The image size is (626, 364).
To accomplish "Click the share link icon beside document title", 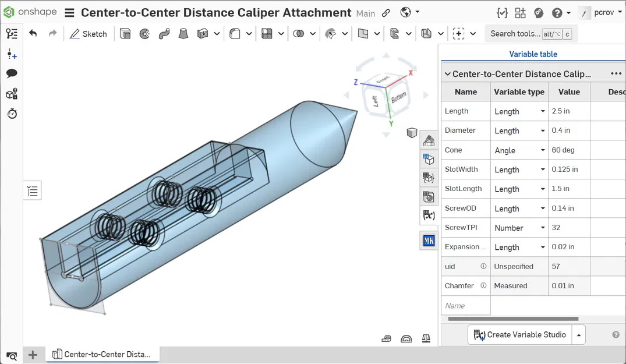I will click(386, 12).
